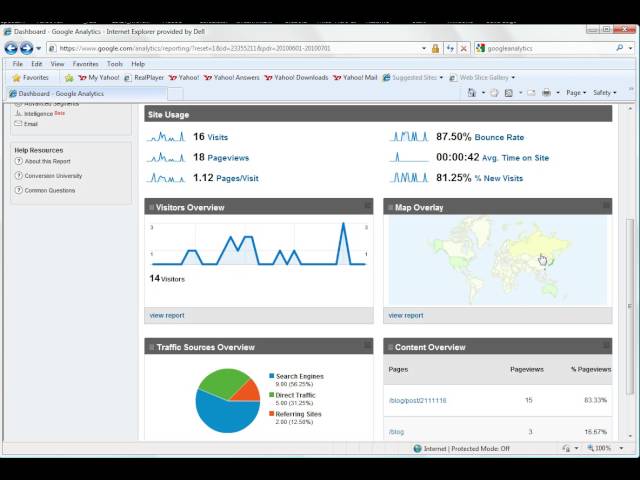
Task: Open the Tools menu
Action: 115,64
